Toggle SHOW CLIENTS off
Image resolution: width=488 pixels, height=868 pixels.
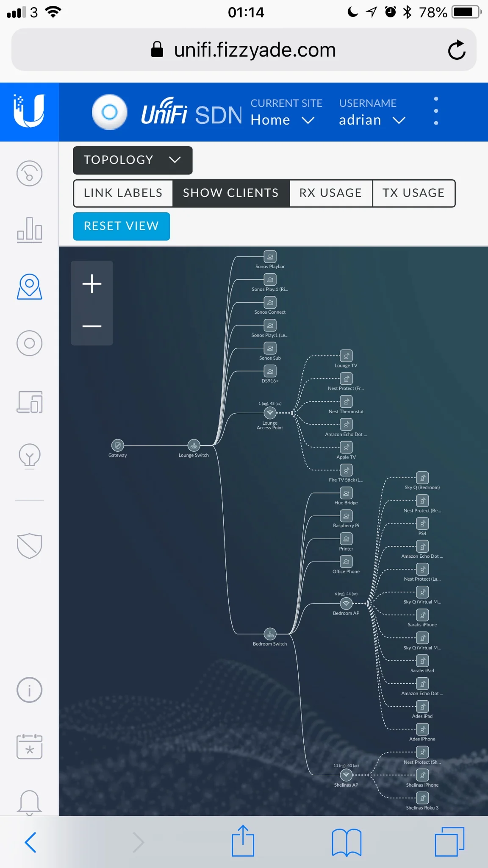[x=231, y=193]
